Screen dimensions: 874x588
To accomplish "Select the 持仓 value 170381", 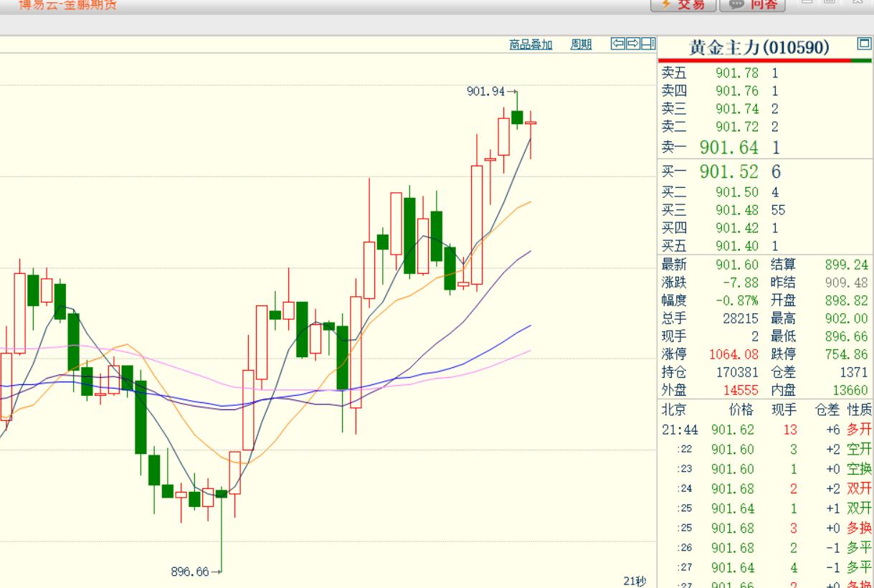I will [x=737, y=372].
